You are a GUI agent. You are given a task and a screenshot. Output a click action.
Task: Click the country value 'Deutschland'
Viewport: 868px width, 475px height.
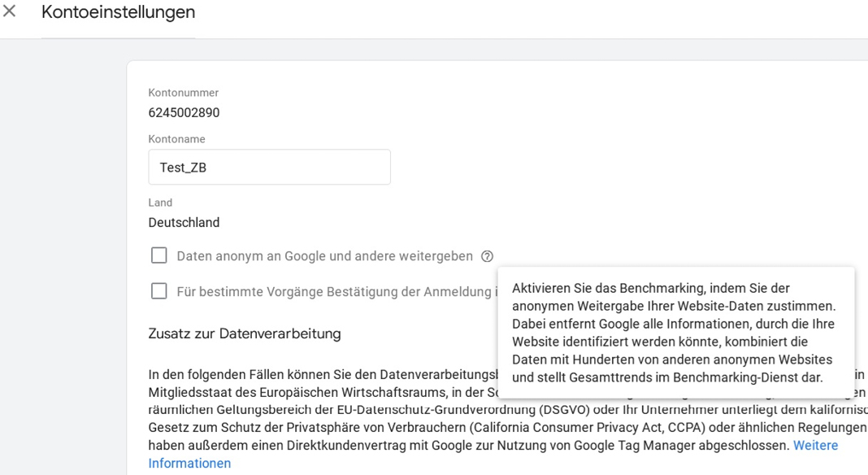click(184, 223)
